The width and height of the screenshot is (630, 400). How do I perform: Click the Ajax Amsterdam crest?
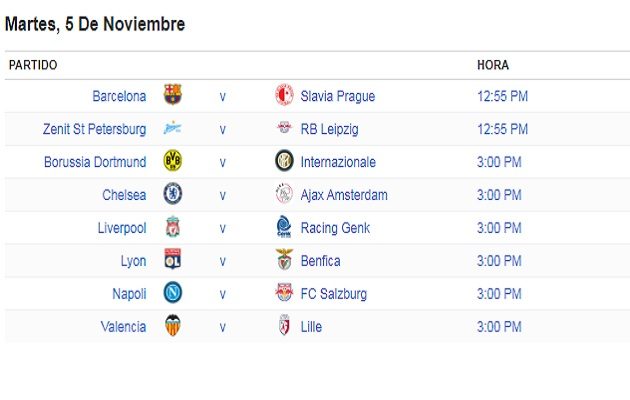pos(284,195)
